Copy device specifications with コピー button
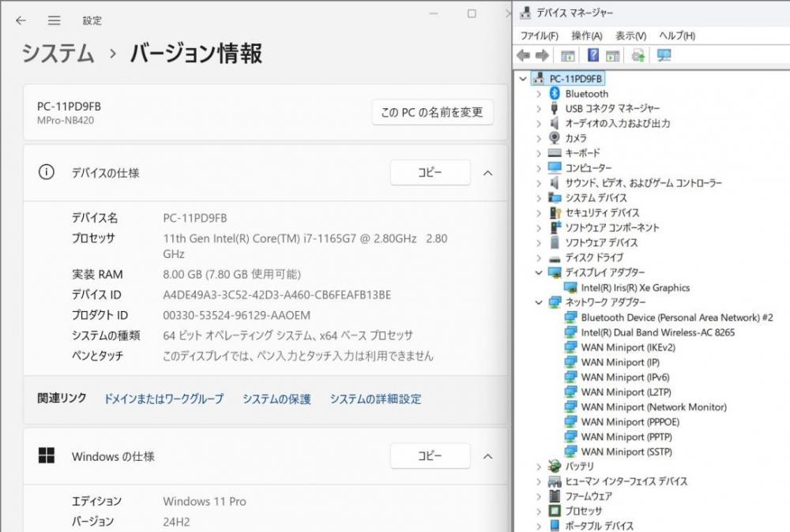The height and width of the screenshot is (532, 790). 430,172
